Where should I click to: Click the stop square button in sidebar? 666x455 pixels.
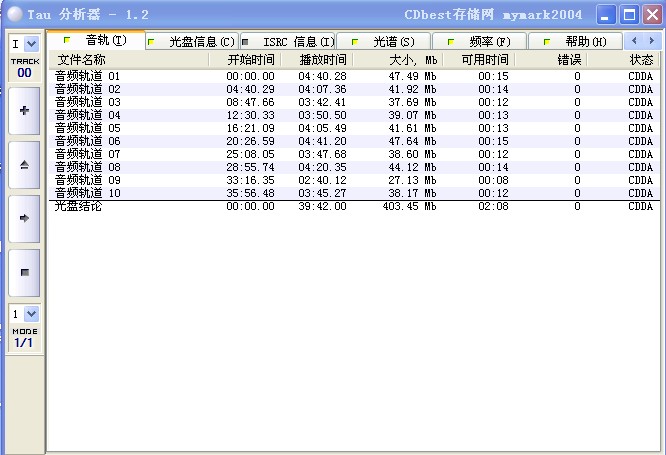(24, 272)
